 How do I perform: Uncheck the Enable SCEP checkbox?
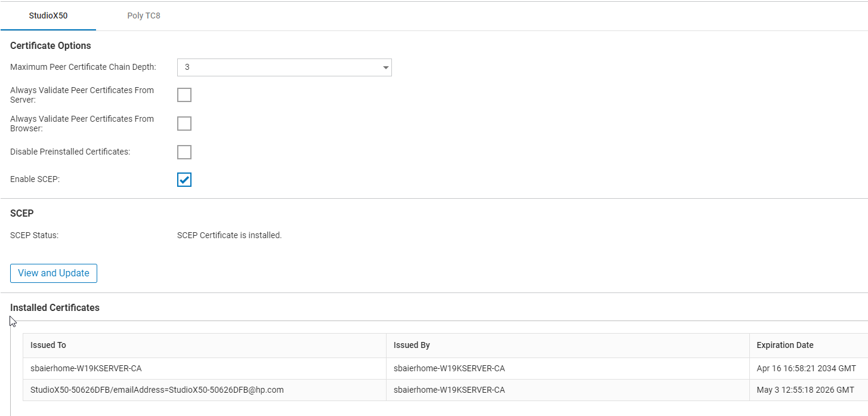click(x=184, y=179)
